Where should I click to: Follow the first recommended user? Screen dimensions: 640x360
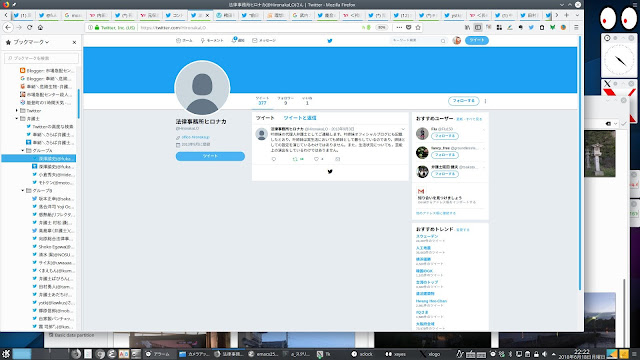coord(444,136)
